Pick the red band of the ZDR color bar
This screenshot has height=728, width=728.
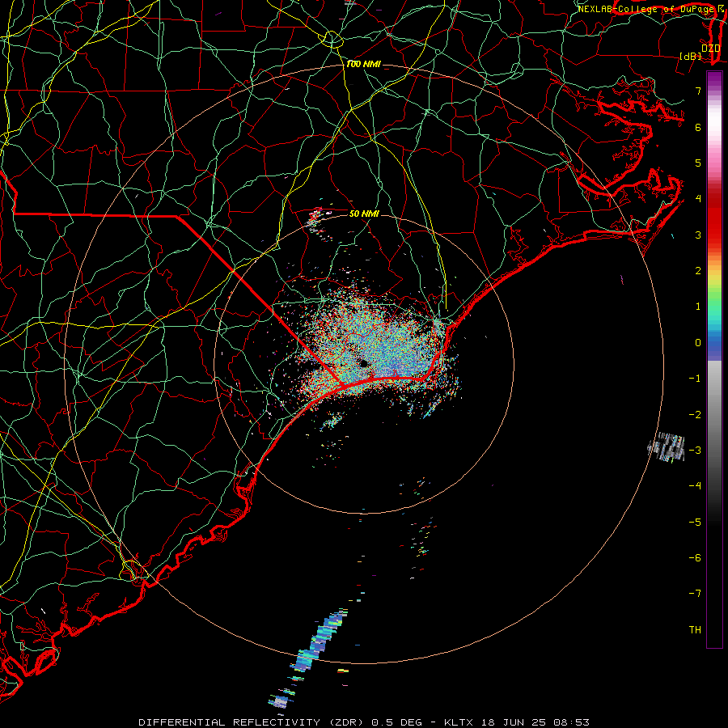click(x=714, y=218)
